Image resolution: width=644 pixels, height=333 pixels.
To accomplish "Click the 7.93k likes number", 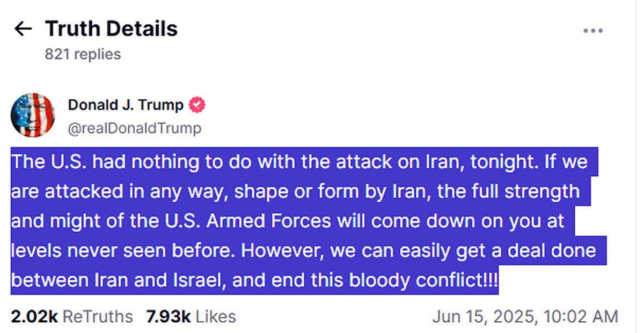I will click(169, 316).
